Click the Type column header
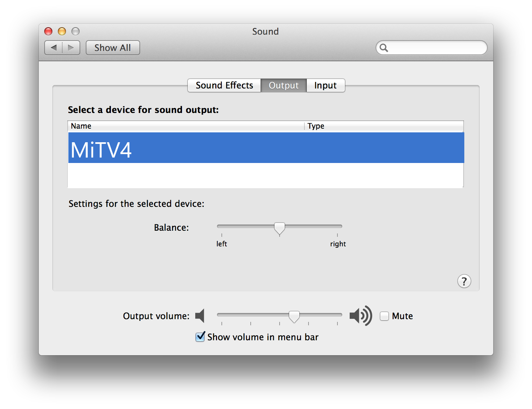The image size is (532, 409). pyautogui.click(x=384, y=126)
